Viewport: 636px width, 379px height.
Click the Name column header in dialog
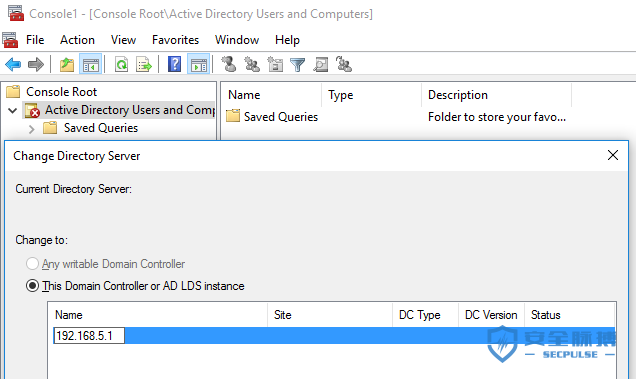[158, 315]
